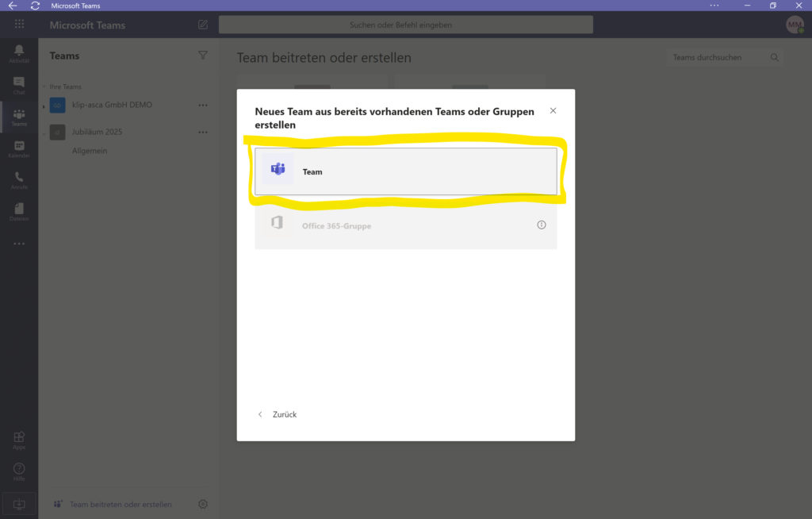Screen dimensions: 812x519
Task: Start a new chat with compose icon
Action: [x=203, y=25]
